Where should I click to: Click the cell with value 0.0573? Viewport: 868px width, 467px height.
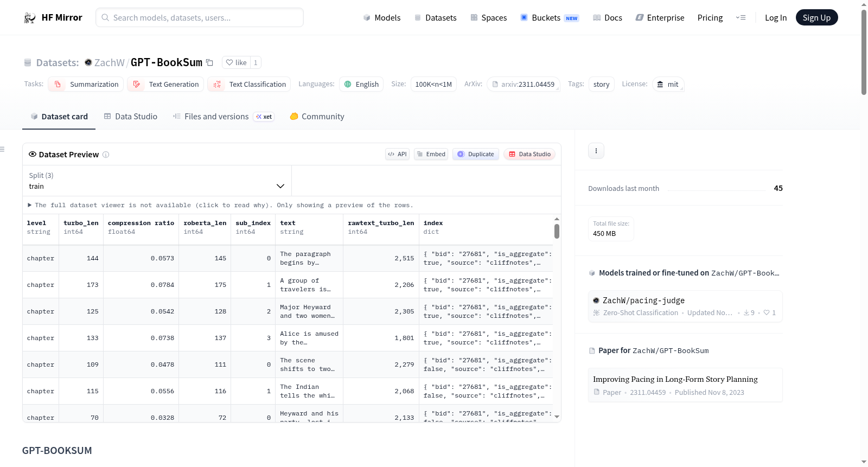click(x=141, y=258)
